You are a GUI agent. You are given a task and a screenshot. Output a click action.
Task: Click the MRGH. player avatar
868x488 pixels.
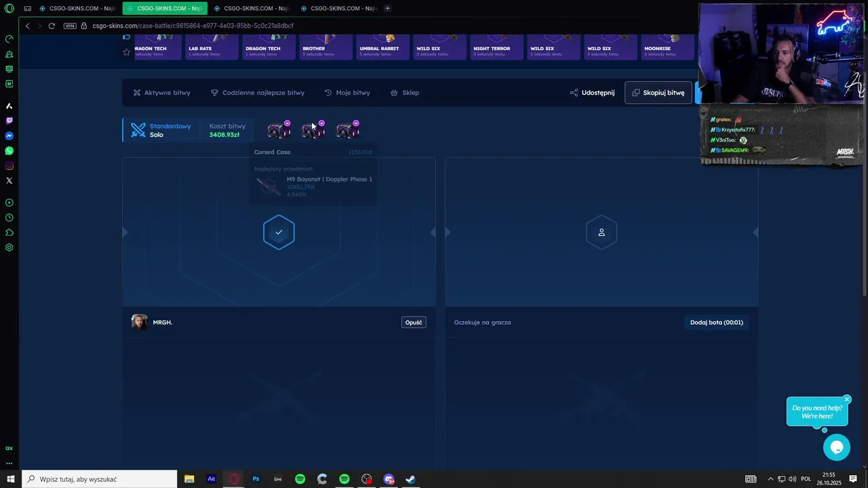[140, 322]
